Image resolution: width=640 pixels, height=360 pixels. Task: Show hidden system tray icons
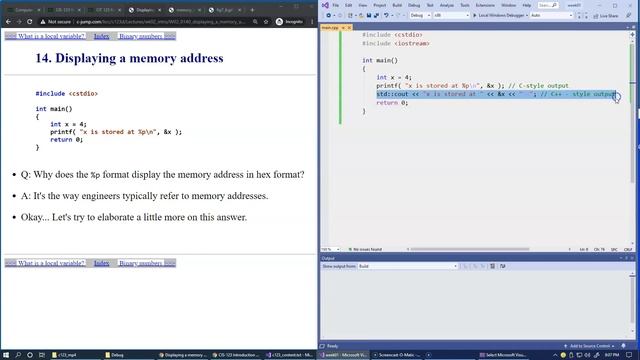point(555,355)
